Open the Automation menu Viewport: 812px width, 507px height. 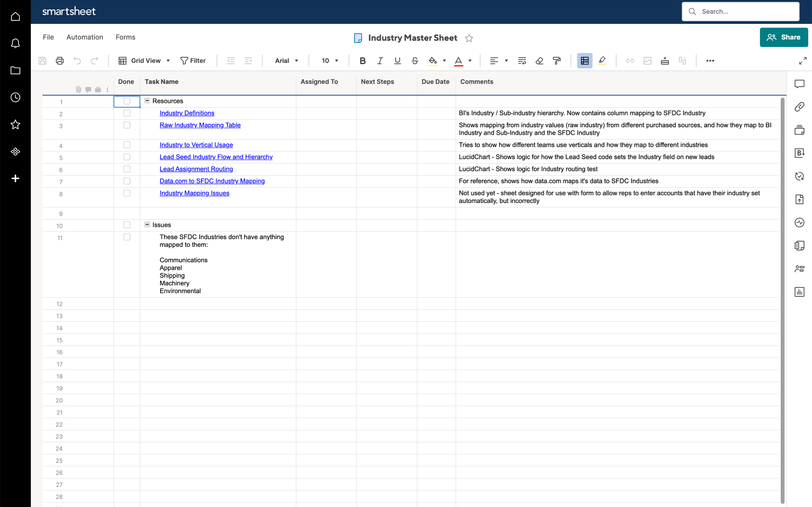pos(85,37)
